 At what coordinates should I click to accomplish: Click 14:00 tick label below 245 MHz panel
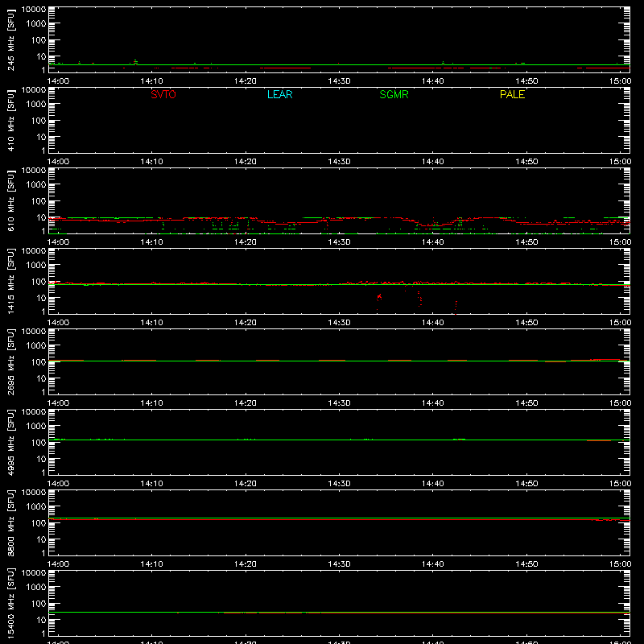tap(58, 81)
